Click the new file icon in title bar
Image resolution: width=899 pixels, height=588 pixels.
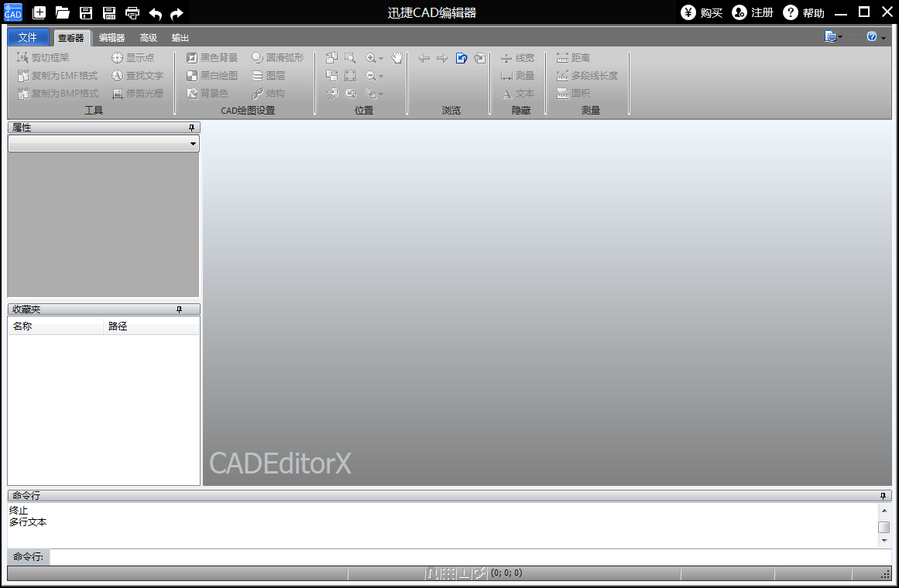(x=39, y=12)
